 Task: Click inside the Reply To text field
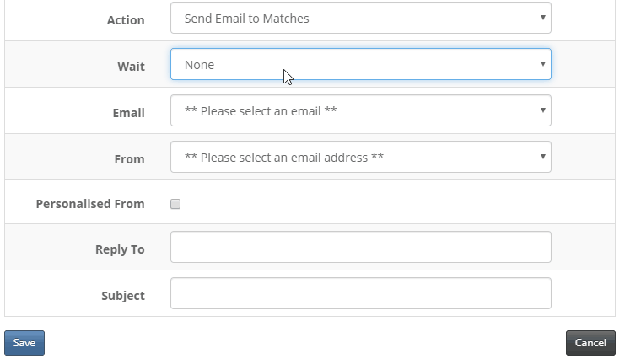click(x=361, y=247)
